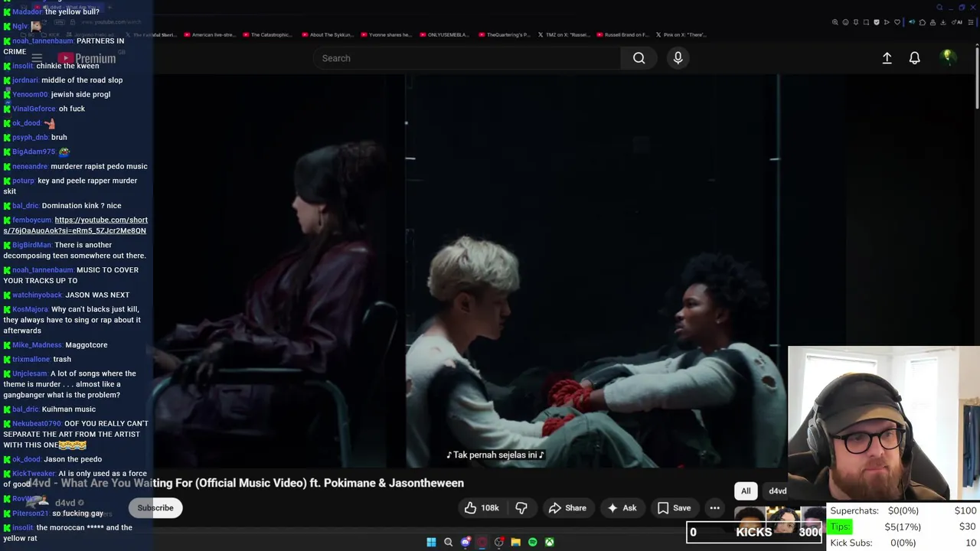This screenshot has height=551, width=980.
Task: Click the browser downloads icon
Action: click(942, 22)
